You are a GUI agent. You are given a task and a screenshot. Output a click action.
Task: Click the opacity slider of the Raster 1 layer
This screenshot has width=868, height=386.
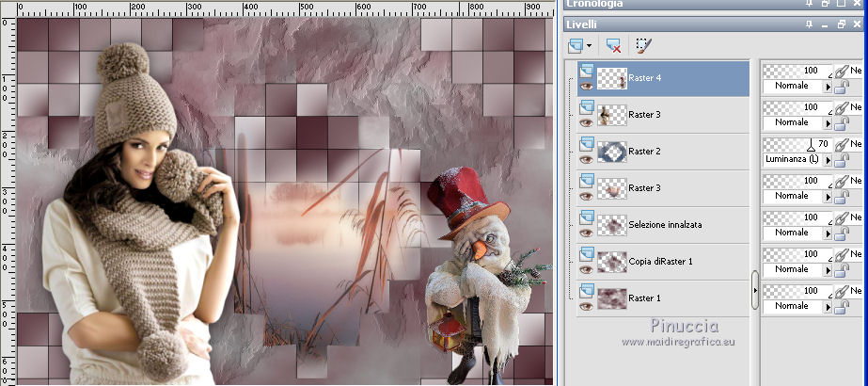point(797,290)
